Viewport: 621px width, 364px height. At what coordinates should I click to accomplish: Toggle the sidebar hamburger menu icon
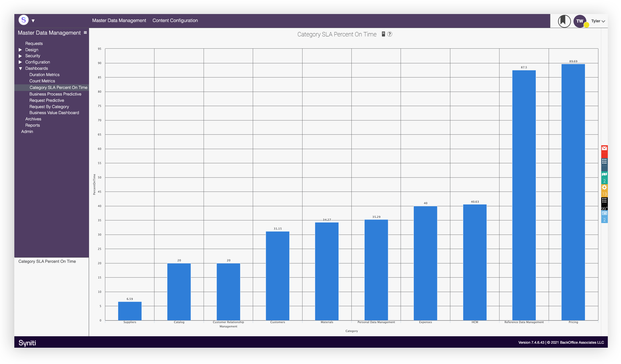click(85, 33)
